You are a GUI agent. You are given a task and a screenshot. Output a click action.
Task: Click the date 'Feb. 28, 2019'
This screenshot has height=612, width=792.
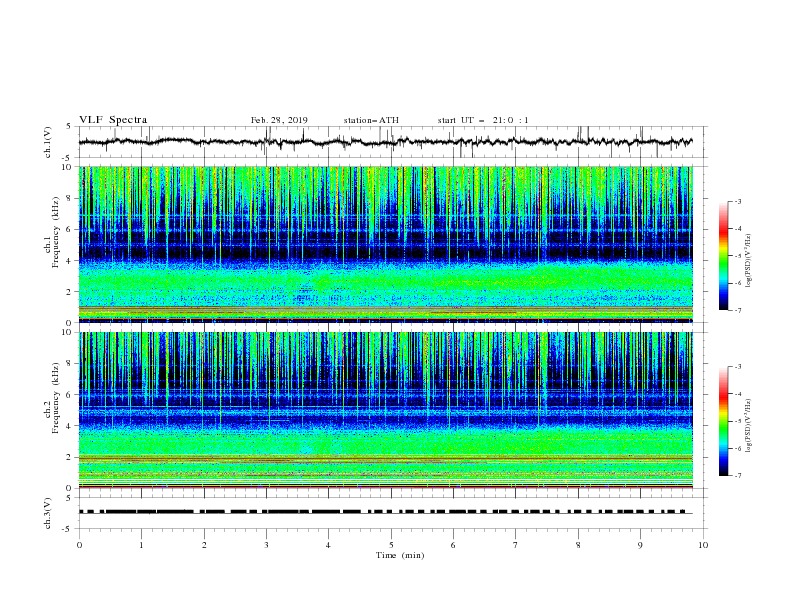click(279, 120)
